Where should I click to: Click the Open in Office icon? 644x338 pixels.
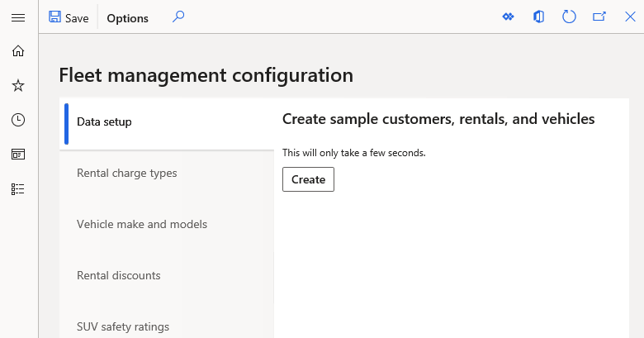click(538, 17)
